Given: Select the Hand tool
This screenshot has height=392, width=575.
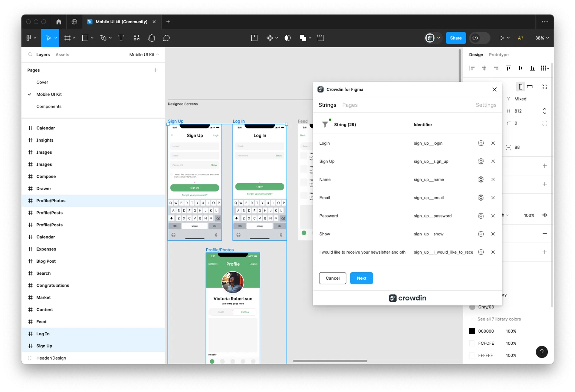Looking at the screenshot, I should [x=151, y=38].
